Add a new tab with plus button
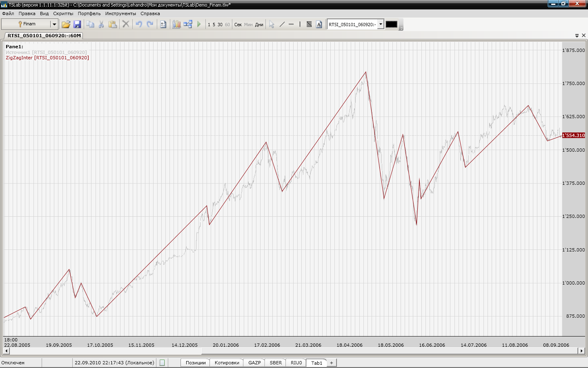 (x=332, y=363)
